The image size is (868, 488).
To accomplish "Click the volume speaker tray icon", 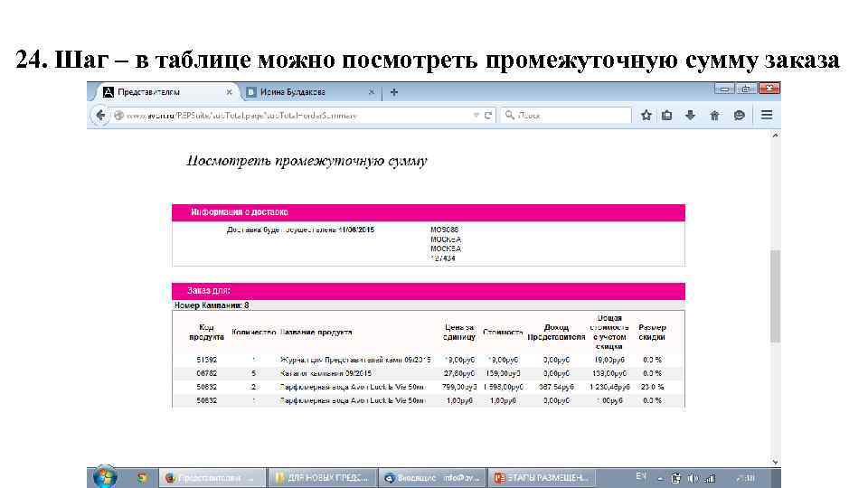I will (x=693, y=478).
